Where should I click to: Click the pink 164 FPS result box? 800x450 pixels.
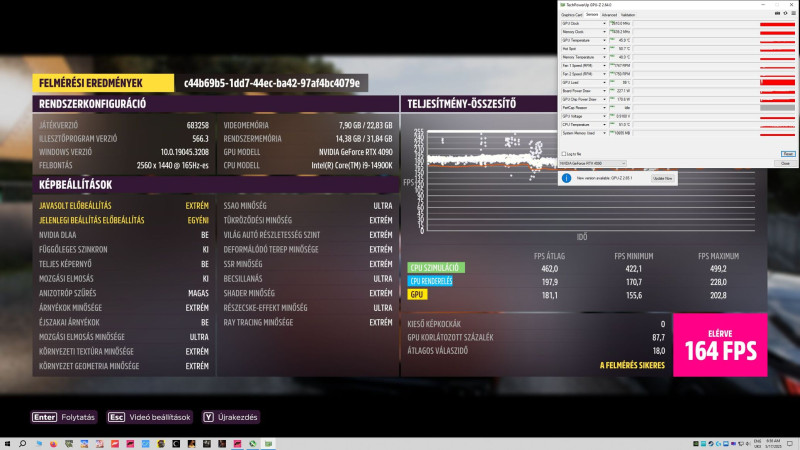coord(720,345)
